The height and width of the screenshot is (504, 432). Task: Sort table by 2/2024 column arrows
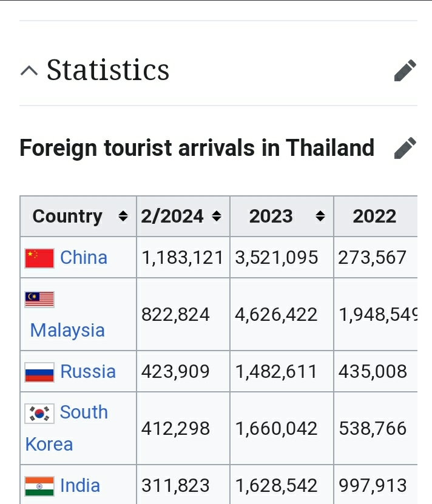[217, 217]
